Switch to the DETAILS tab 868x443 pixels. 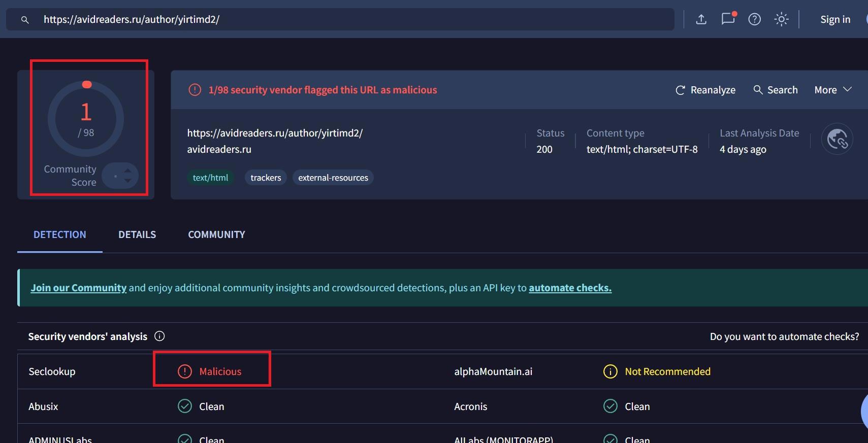(137, 234)
